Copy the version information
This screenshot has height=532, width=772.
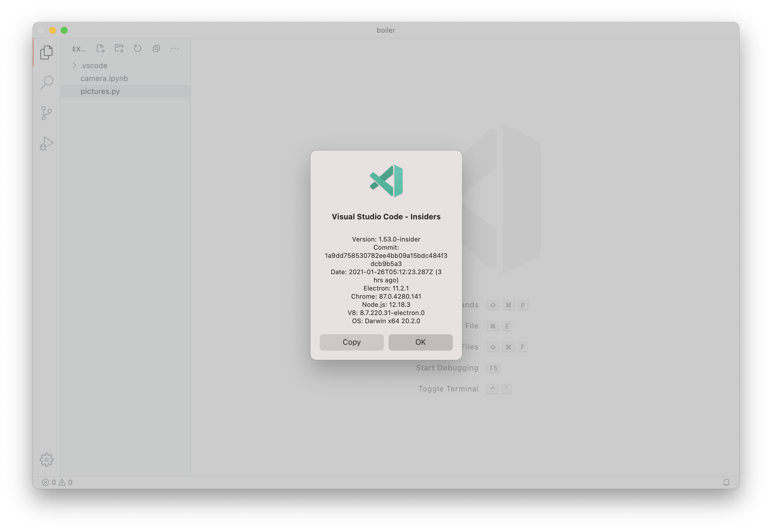coord(352,342)
